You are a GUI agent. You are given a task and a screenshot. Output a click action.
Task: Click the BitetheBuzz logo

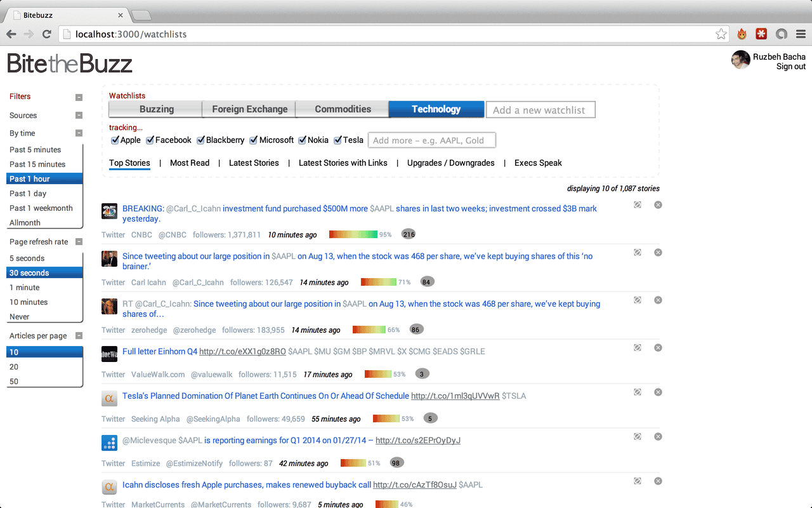70,63
